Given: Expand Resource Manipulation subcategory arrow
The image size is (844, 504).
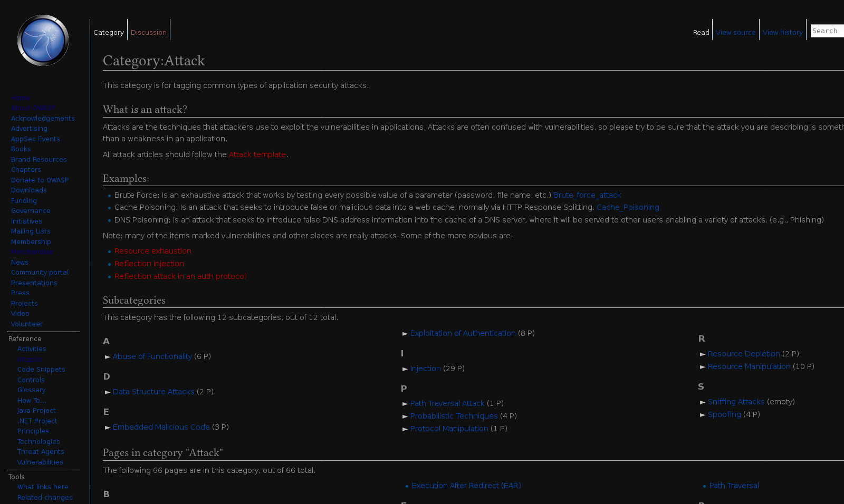Looking at the screenshot, I should pos(703,367).
